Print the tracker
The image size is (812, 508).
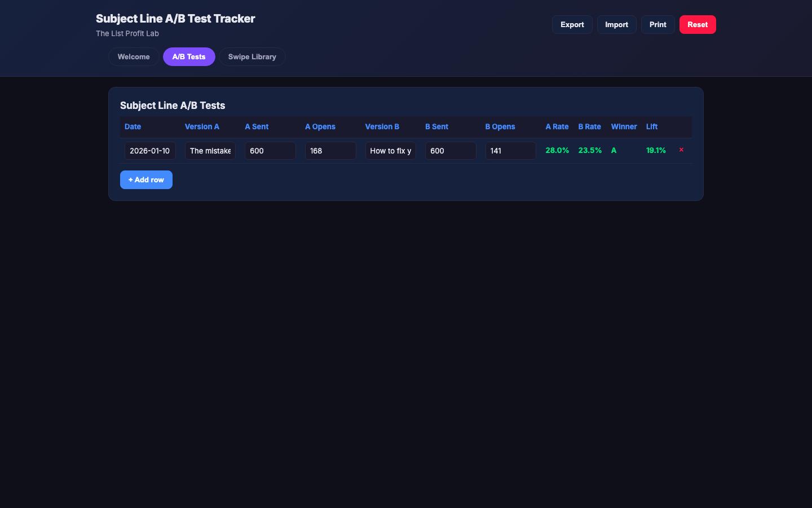pos(657,25)
